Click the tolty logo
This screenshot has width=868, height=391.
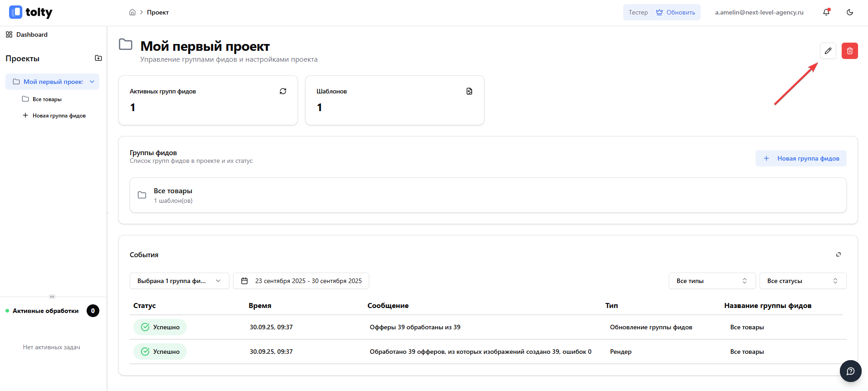pyautogui.click(x=31, y=12)
